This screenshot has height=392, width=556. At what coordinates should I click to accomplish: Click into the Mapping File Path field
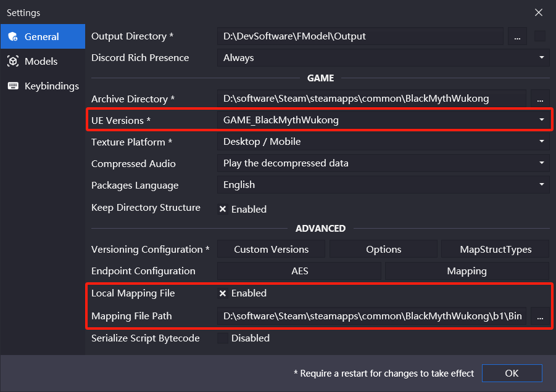372,316
